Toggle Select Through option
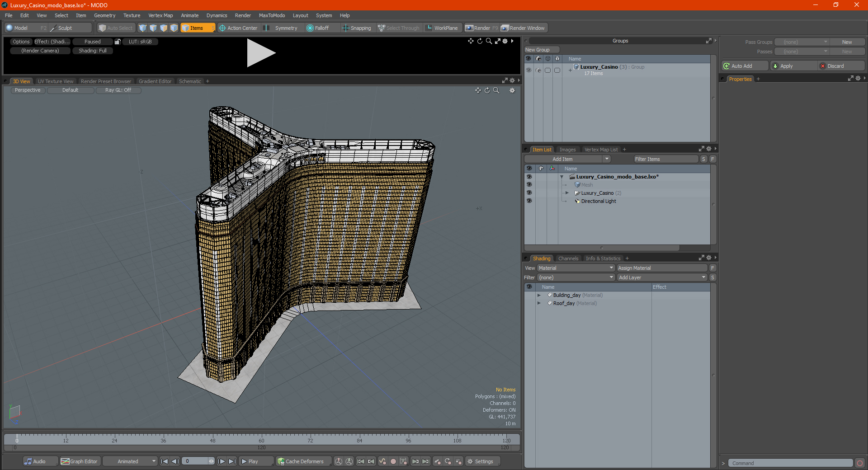868x470 pixels. (399, 28)
